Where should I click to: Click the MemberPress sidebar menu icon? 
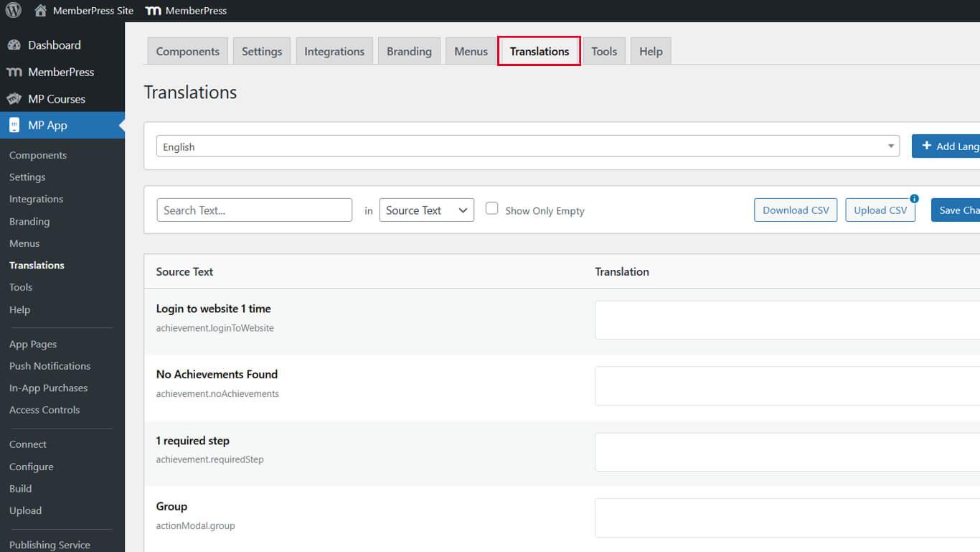pos(15,72)
